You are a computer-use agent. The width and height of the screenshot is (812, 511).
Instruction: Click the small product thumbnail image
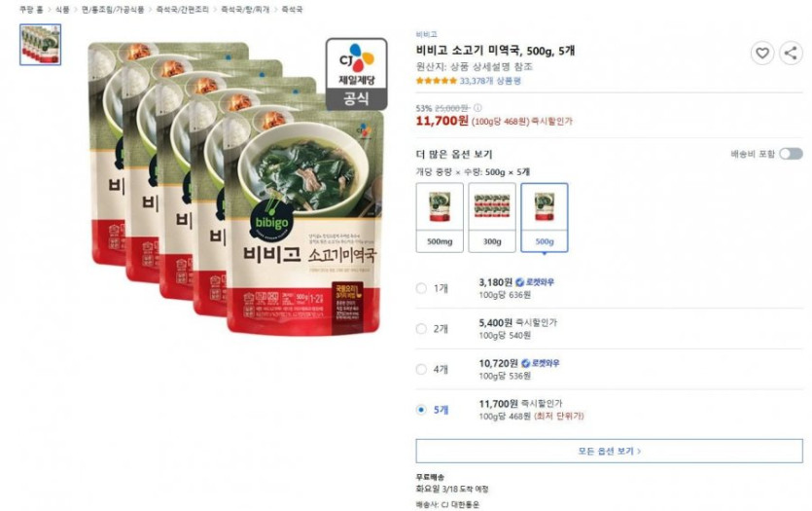(x=41, y=45)
